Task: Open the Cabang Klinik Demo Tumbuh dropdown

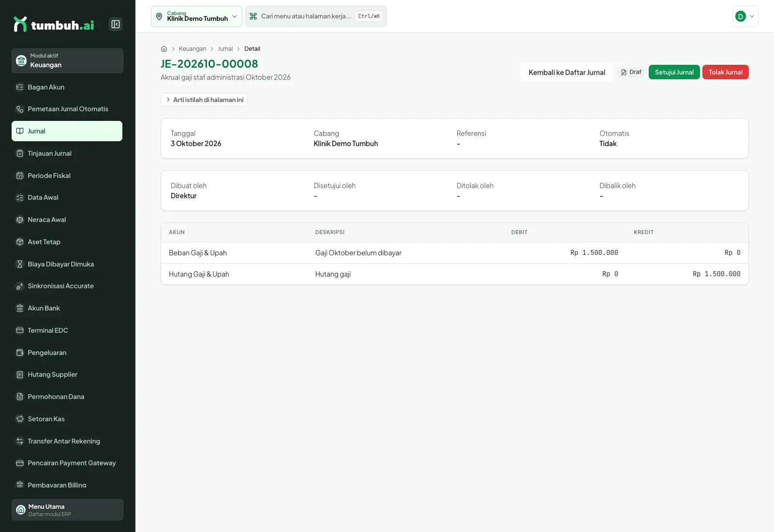Action: point(196,16)
